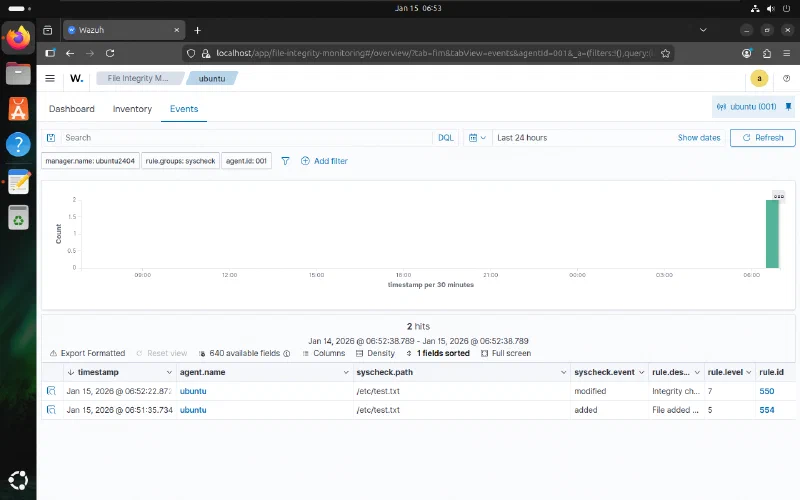Image resolution: width=800 pixels, height=500 pixels.
Task: Open rule ID 550 link
Action: [x=766, y=391]
